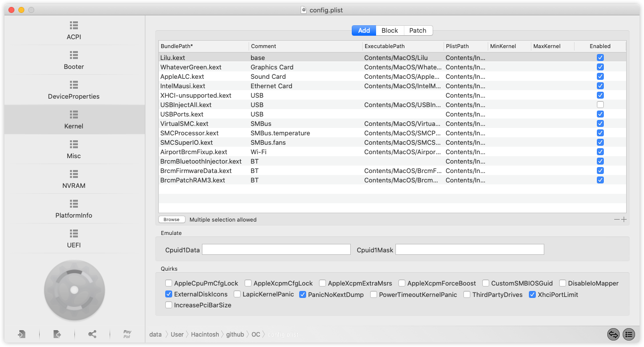Select the AirportBrcmFixup.kext row
Image resolution: width=644 pixels, height=347 pixels.
tap(392, 152)
